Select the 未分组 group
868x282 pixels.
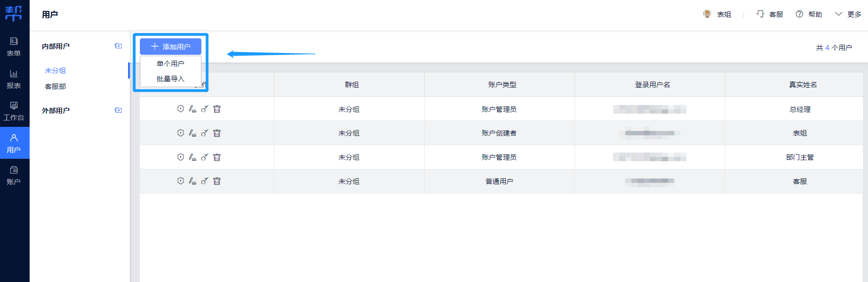coord(55,71)
